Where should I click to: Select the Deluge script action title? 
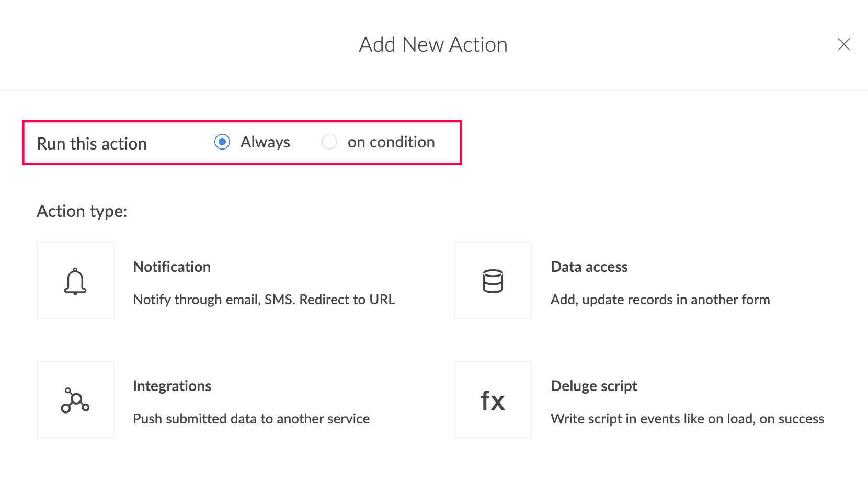tap(594, 386)
